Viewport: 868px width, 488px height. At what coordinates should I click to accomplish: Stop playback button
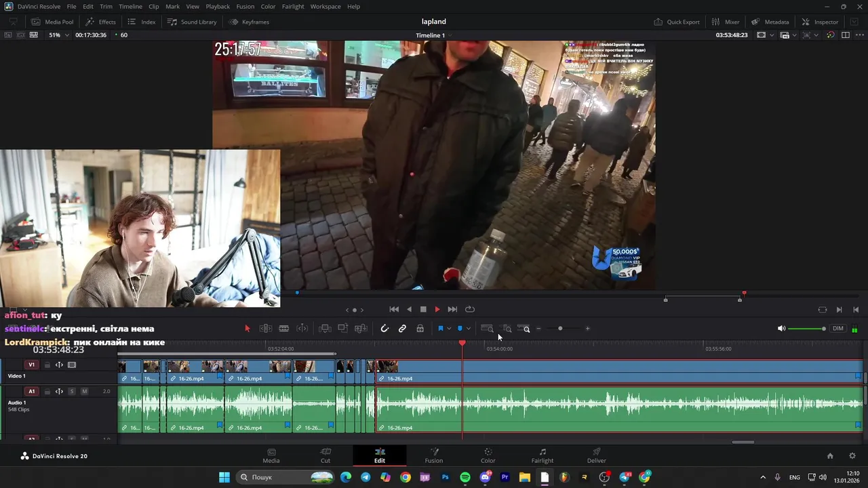pos(423,309)
